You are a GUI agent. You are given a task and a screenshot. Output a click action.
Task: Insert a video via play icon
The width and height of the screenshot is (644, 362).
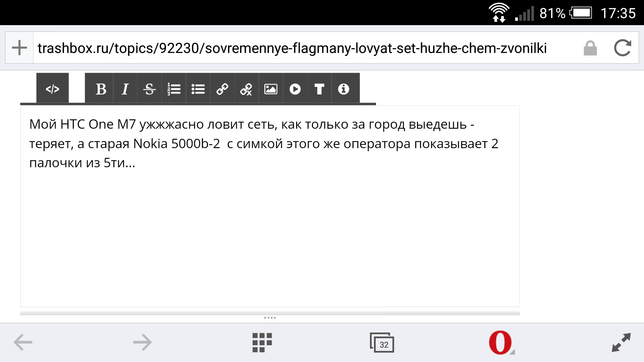click(295, 89)
